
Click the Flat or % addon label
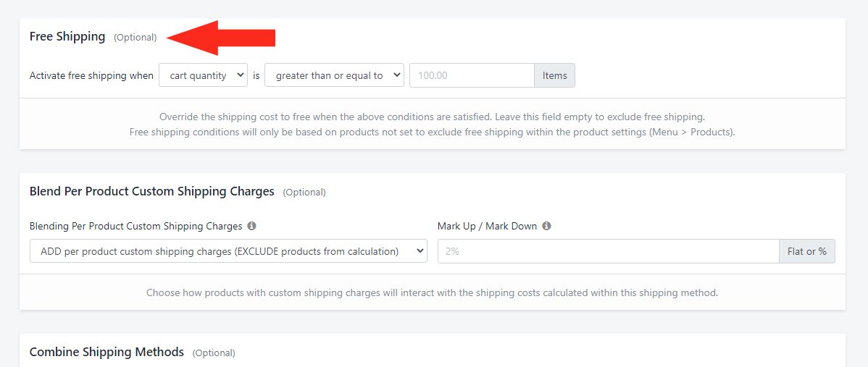click(807, 251)
